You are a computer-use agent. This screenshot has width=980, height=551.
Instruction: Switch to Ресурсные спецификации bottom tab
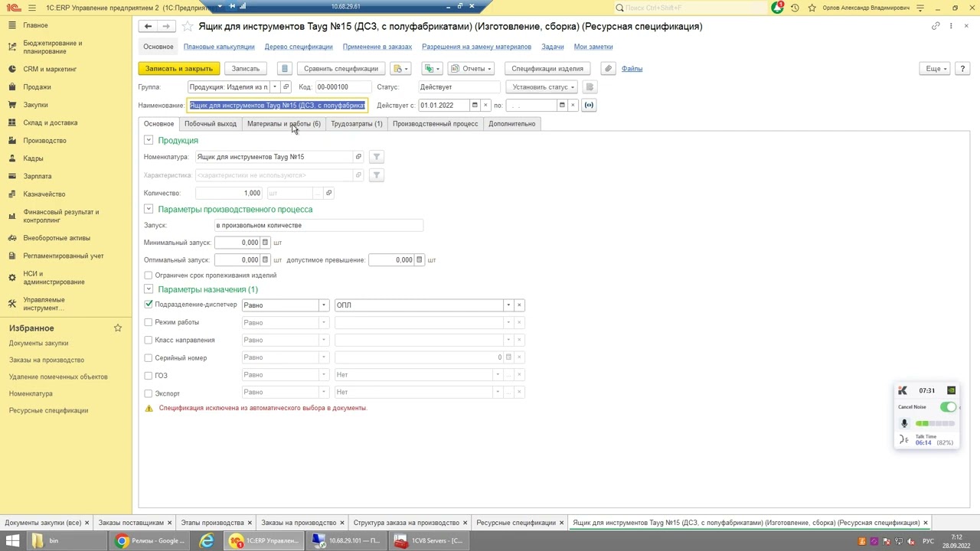pos(516,523)
